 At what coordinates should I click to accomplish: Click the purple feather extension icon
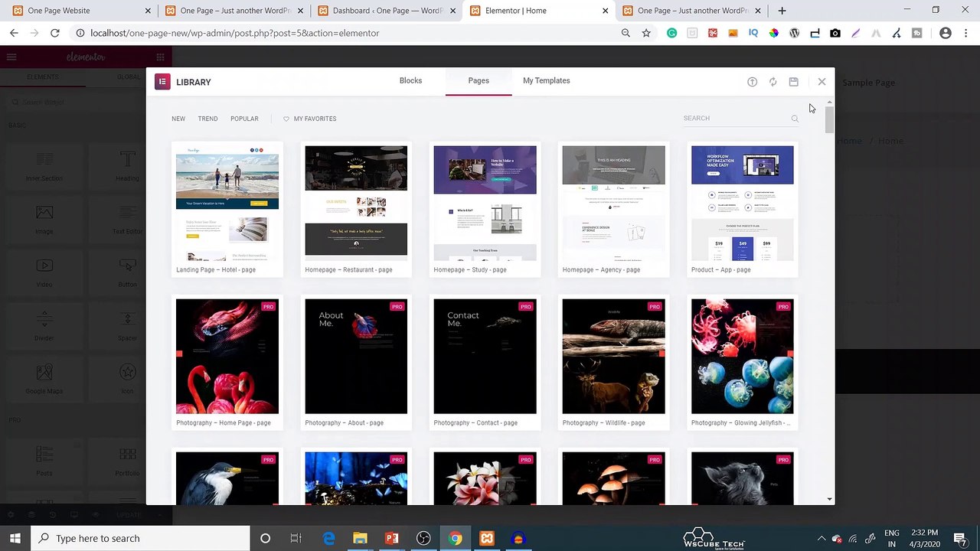(x=855, y=33)
